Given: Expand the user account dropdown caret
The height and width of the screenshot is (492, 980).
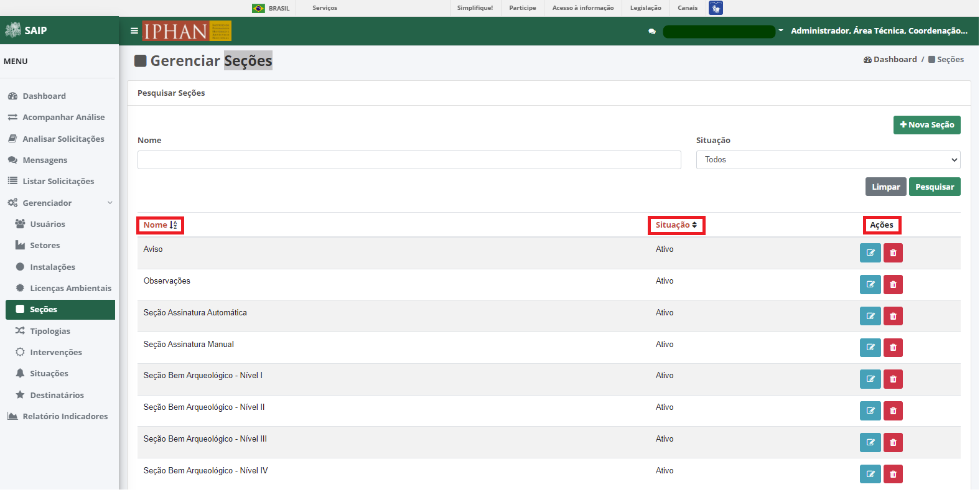Looking at the screenshot, I should pyautogui.click(x=781, y=30).
